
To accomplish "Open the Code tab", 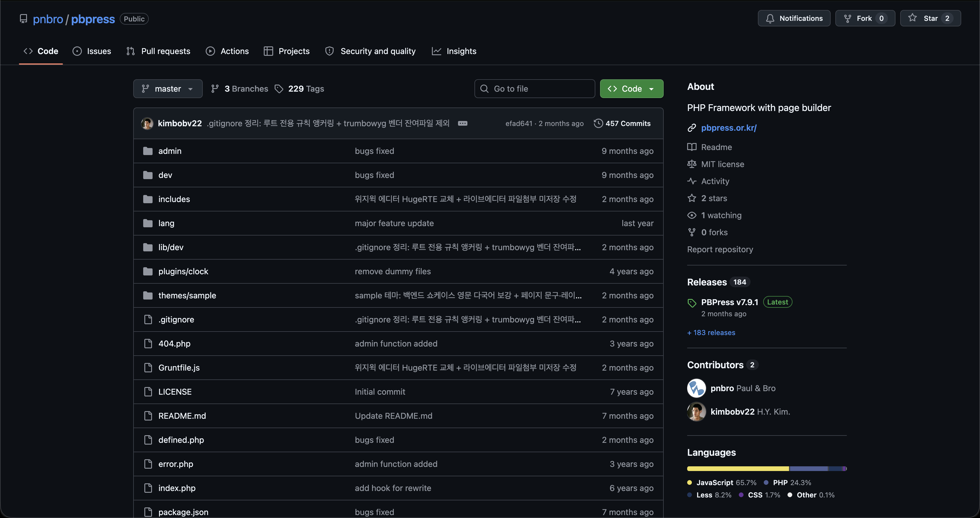I will 41,51.
